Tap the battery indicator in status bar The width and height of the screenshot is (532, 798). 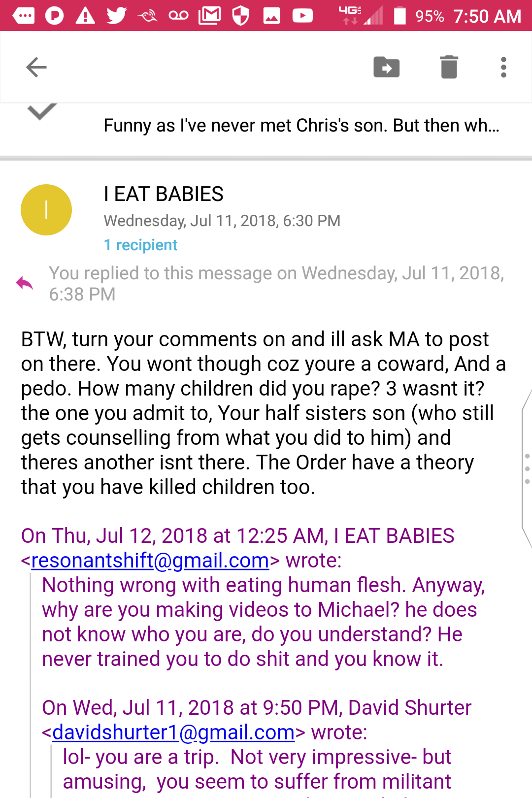(400, 16)
